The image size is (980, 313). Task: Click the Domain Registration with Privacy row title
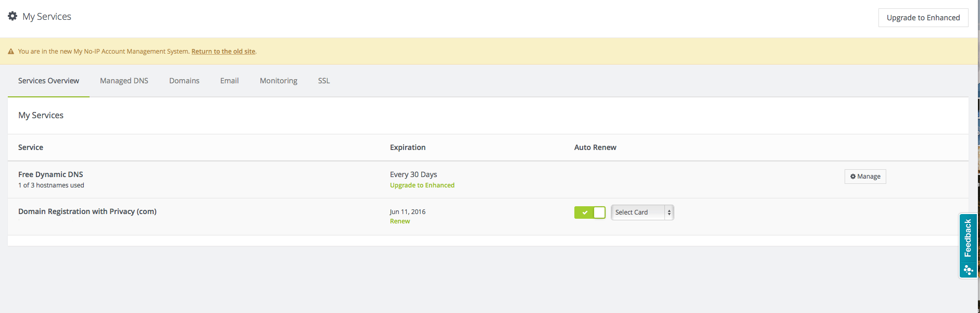click(87, 211)
